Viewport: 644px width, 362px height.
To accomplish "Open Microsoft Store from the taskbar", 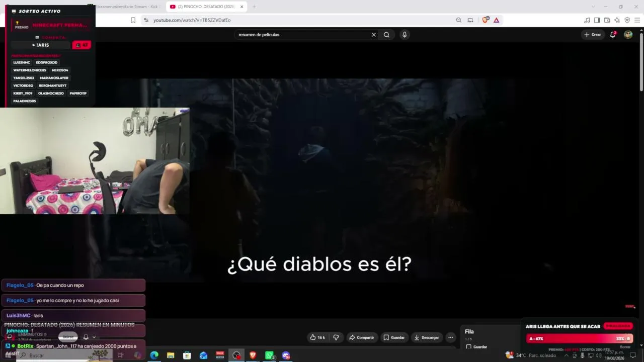I will point(187,355).
